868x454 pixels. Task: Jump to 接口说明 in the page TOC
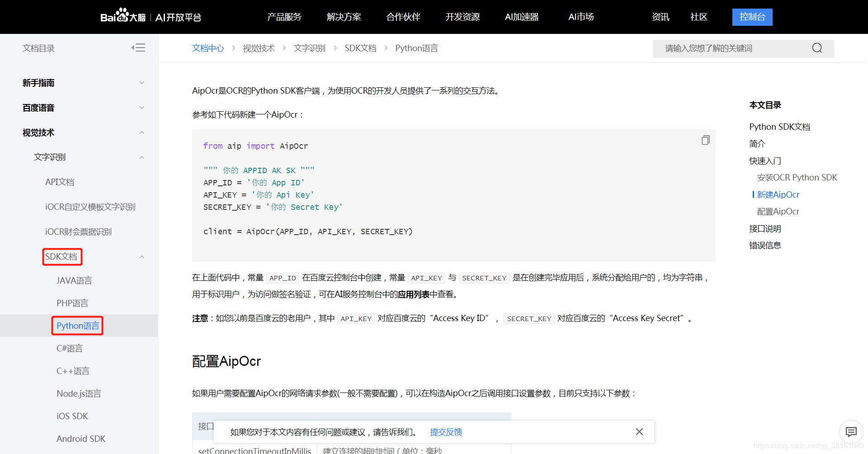(765, 228)
